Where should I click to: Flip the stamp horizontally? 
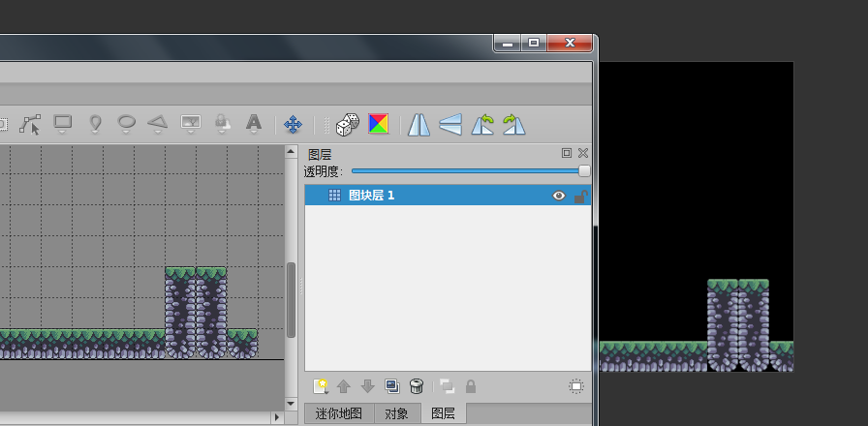418,125
